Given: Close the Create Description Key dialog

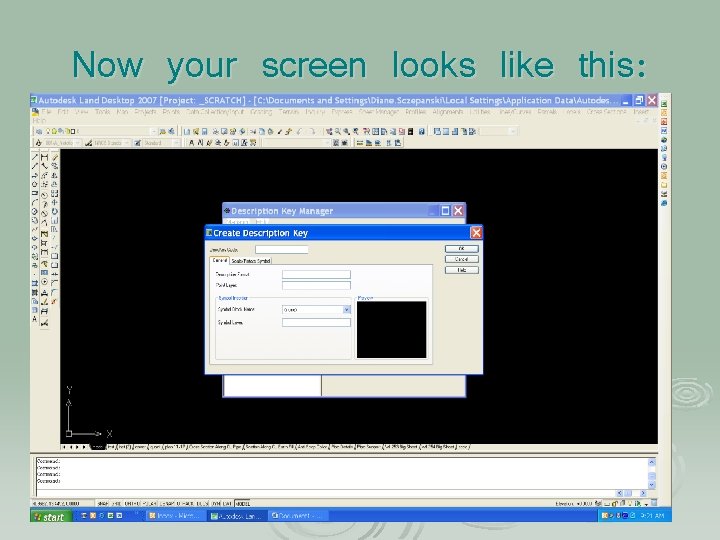Looking at the screenshot, I should [x=476, y=233].
